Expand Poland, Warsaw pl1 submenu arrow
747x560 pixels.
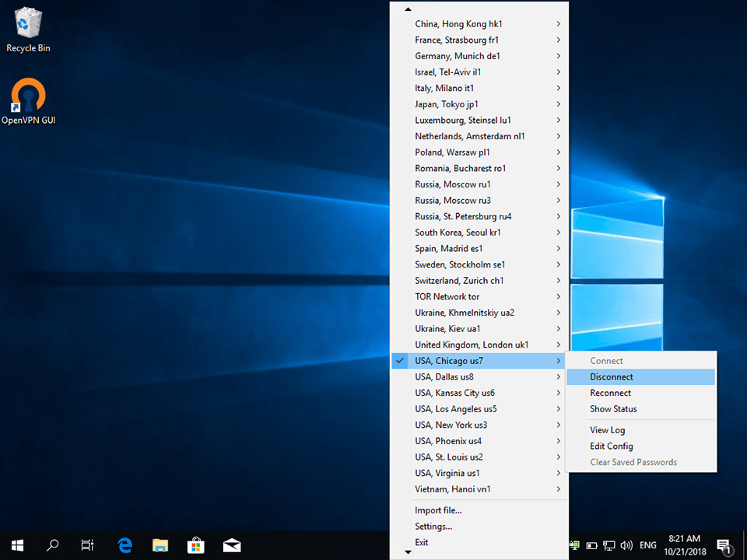[559, 152]
